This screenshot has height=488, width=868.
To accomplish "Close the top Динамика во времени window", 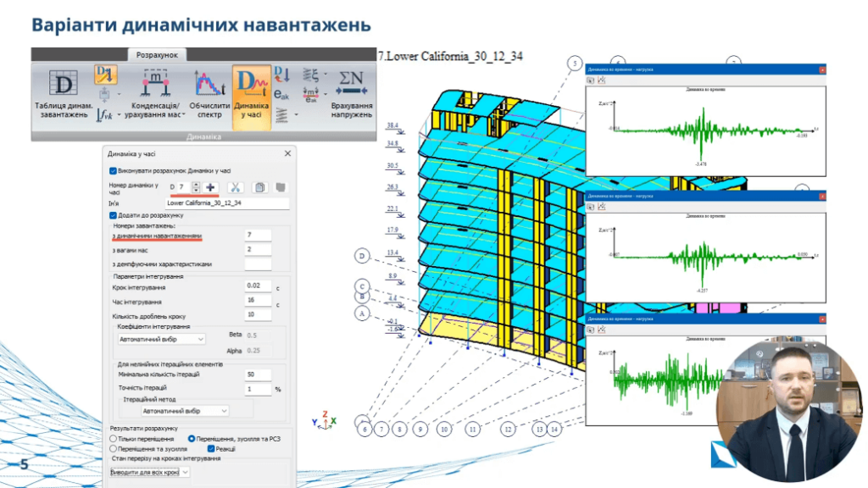I will 822,69.
